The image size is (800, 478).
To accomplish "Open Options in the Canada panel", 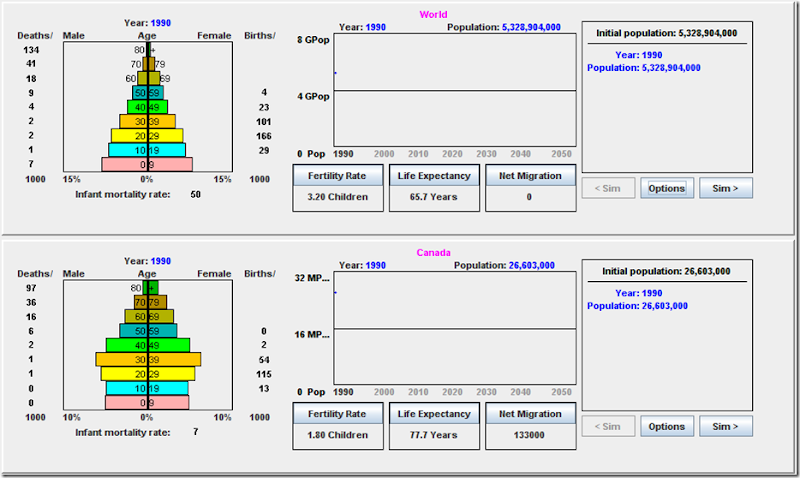I will click(x=667, y=426).
